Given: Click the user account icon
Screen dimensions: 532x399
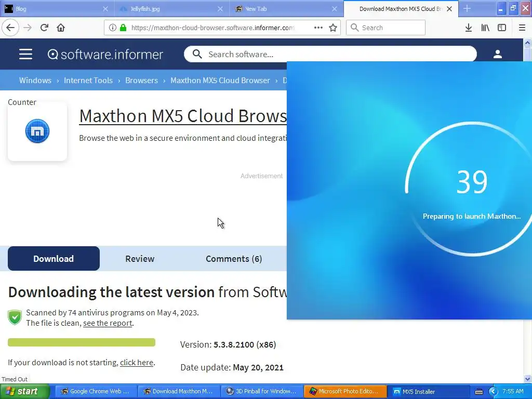Looking at the screenshot, I should (497, 54).
